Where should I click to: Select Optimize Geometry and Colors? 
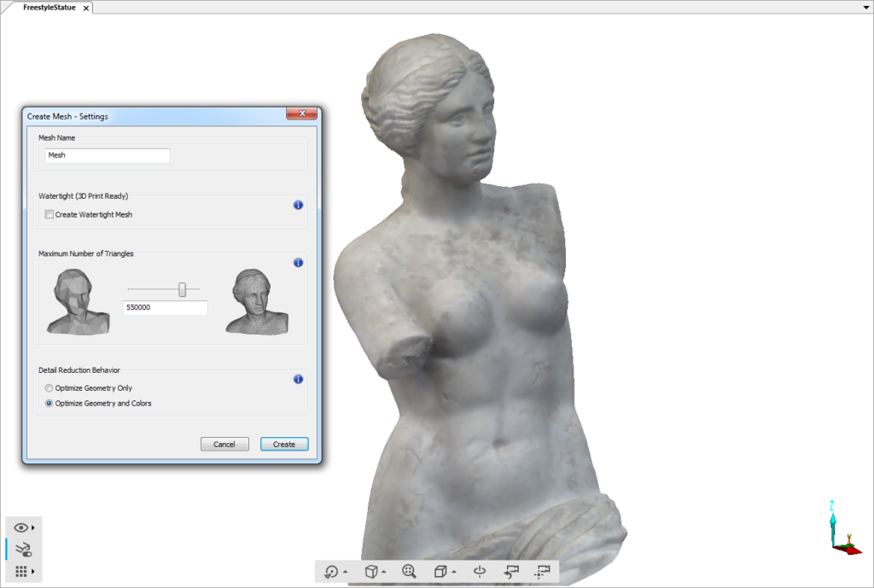click(49, 402)
